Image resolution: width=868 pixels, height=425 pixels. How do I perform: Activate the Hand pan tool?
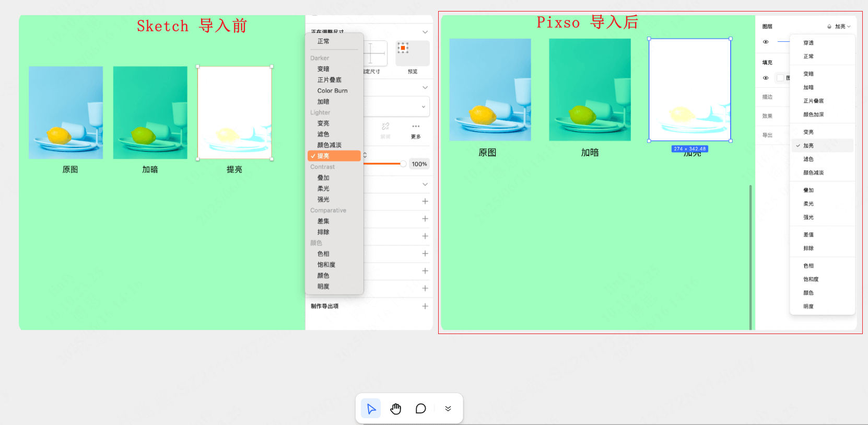(396, 409)
